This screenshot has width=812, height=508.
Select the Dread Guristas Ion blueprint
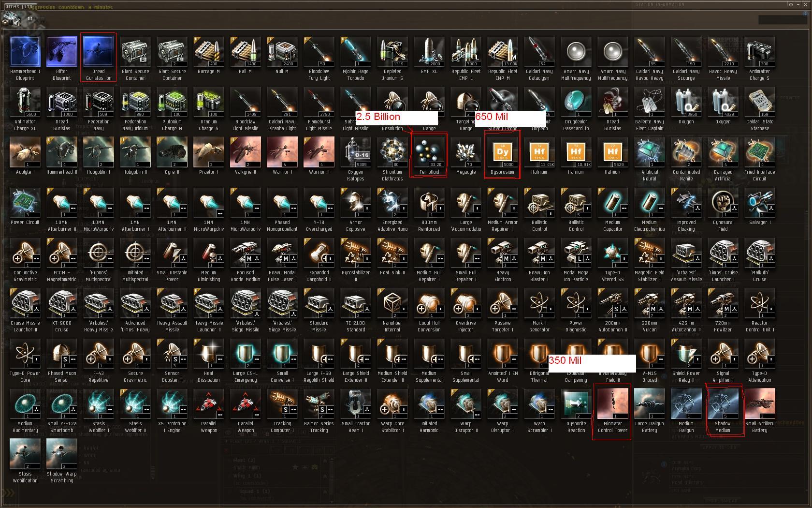click(99, 58)
